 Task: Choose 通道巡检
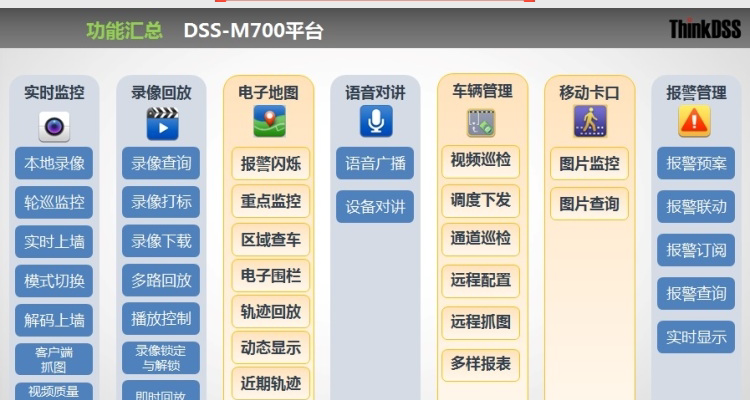pos(480,239)
